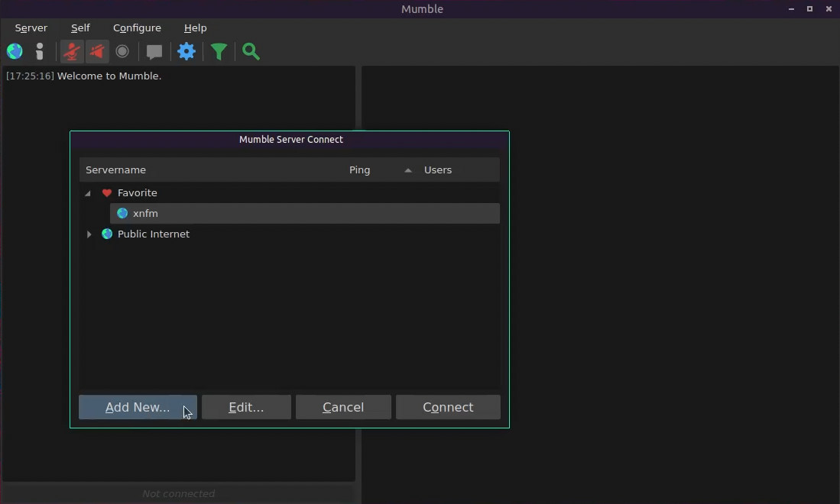
Task: Close the Mumble window
Action: point(829,9)
